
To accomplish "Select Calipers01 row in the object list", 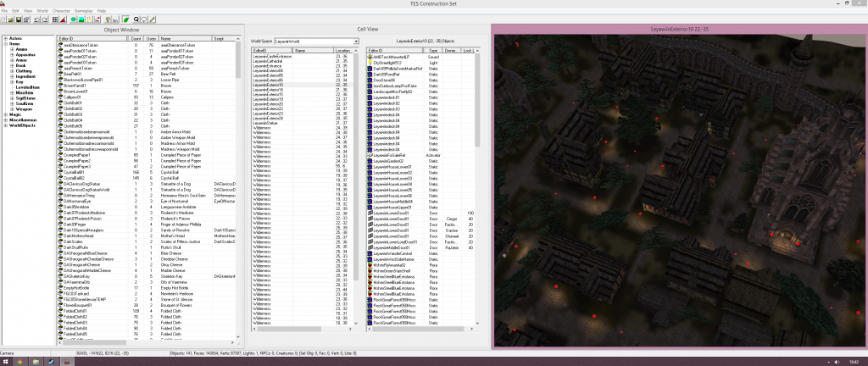I will click(x=147, y=97).
